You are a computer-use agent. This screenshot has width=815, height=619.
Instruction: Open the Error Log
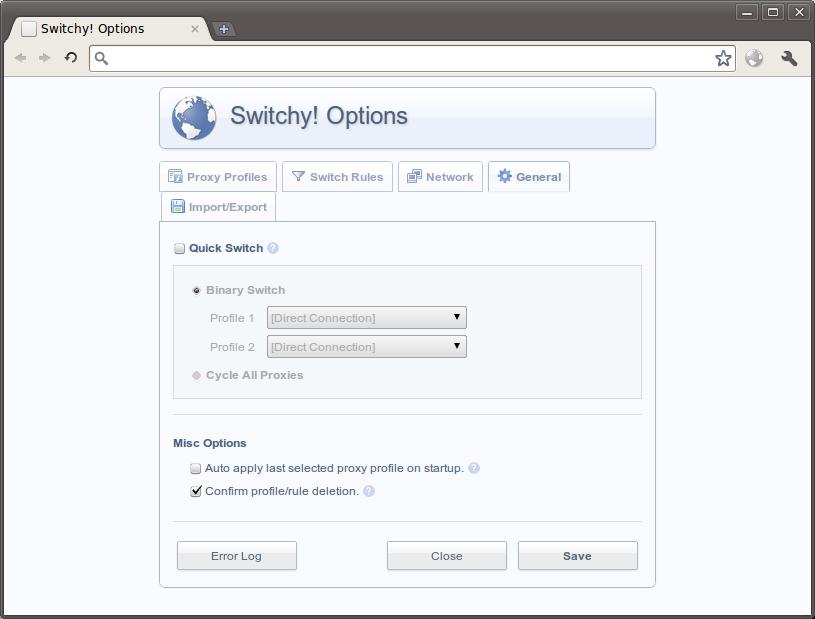pos(236,556)
